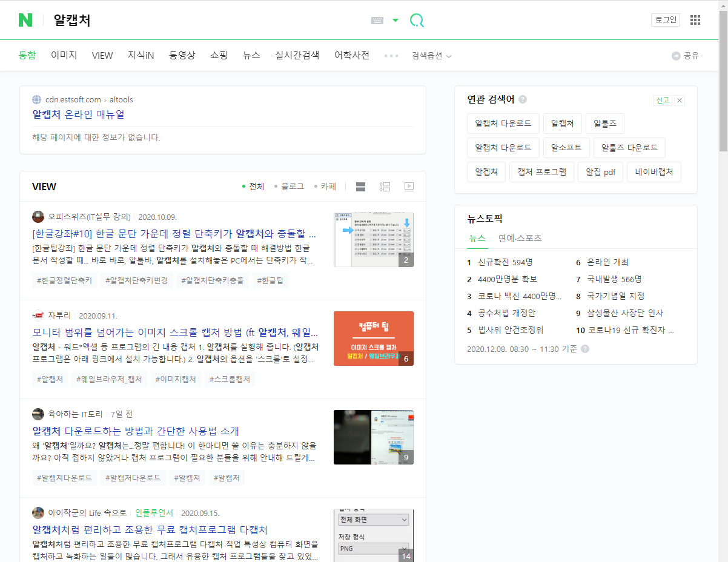
Task: Expand the search autocomplete dropdown arrow
Action: pos(395,21)
